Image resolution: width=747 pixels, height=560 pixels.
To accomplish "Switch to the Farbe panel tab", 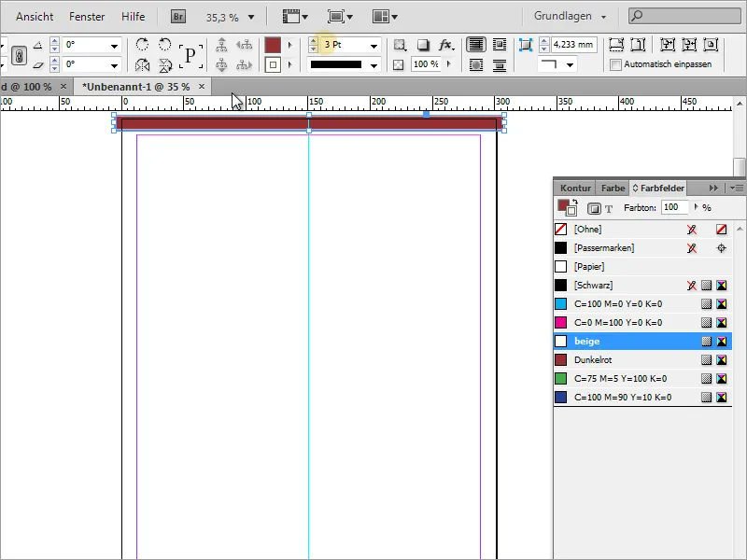I will click(x=613, y=189).
